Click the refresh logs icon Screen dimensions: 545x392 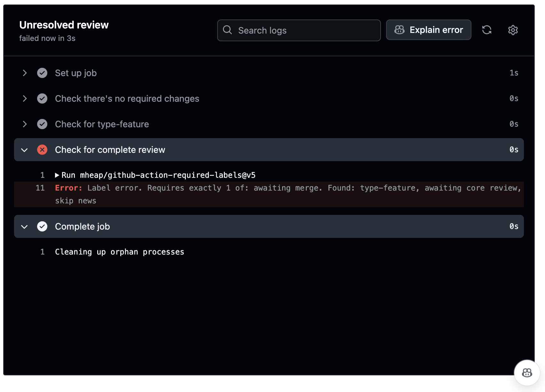click(x=486, y=30)
